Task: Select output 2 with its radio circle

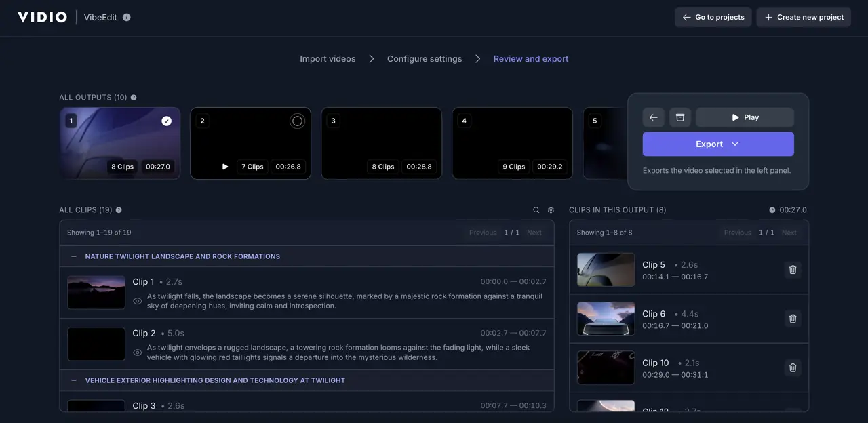Action: [x=297, y=121]
